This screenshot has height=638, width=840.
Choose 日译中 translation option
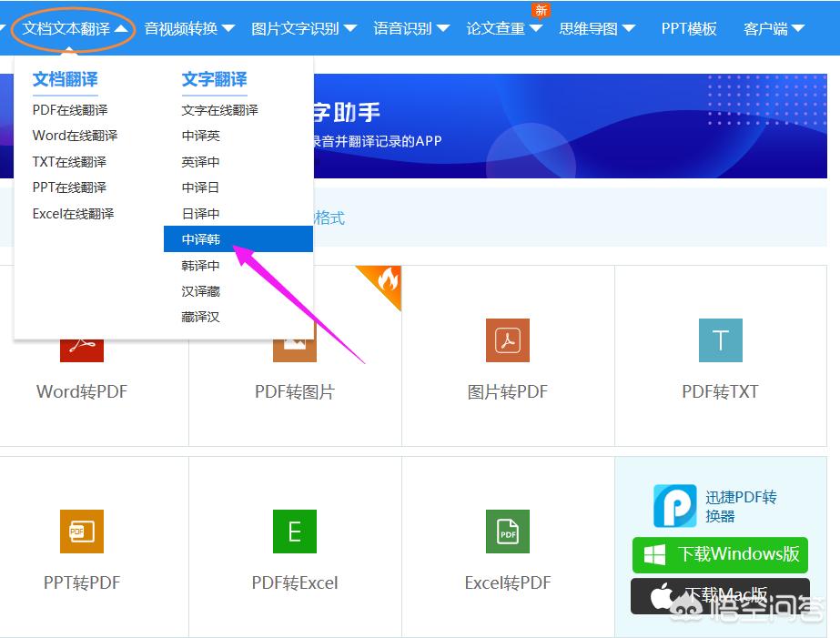pyautogui.click(x=200, y=213)
